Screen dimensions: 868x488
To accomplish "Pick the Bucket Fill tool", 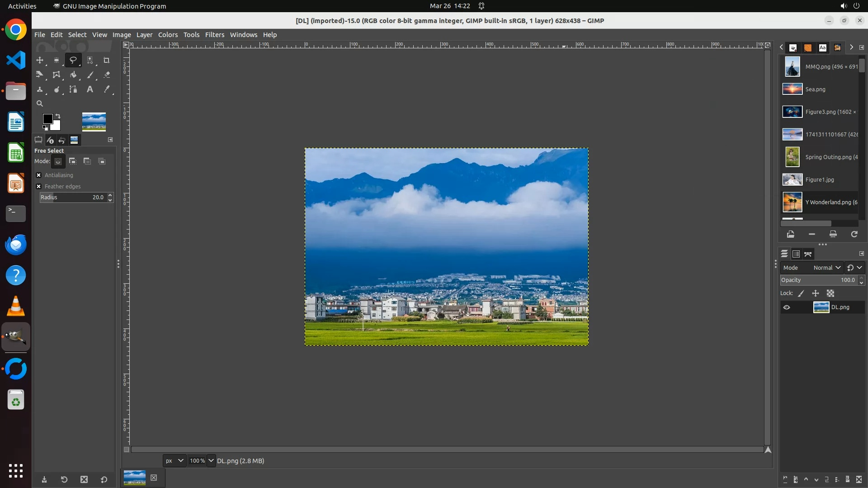I will [x=73, y=75].
